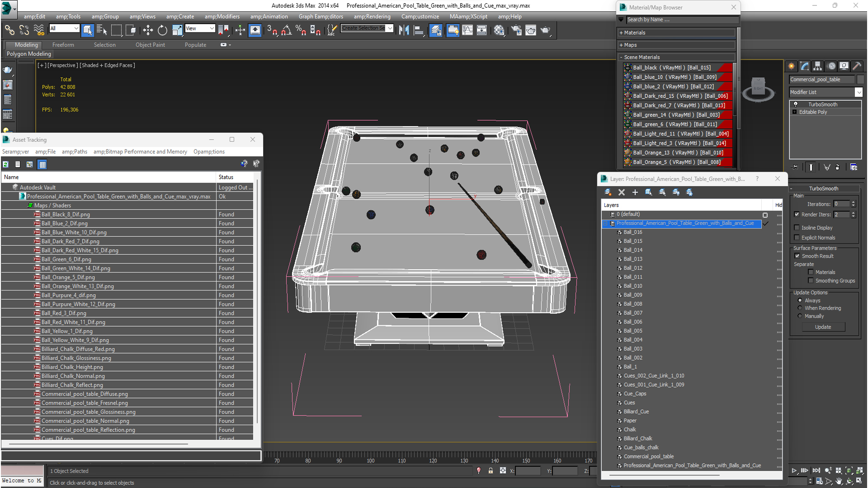Open Render Setup teapot icon
Viewport: 868px width, 488px height.
click(x=516, y=30)
